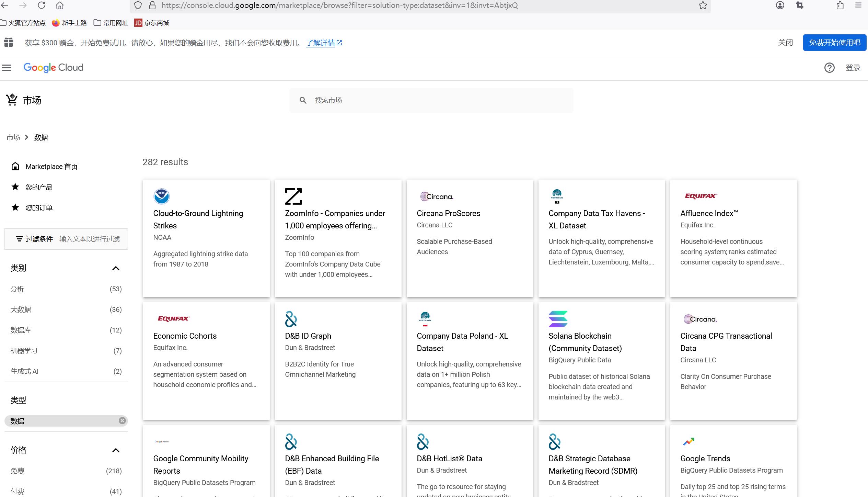Filter by 付费 price option

66,491
